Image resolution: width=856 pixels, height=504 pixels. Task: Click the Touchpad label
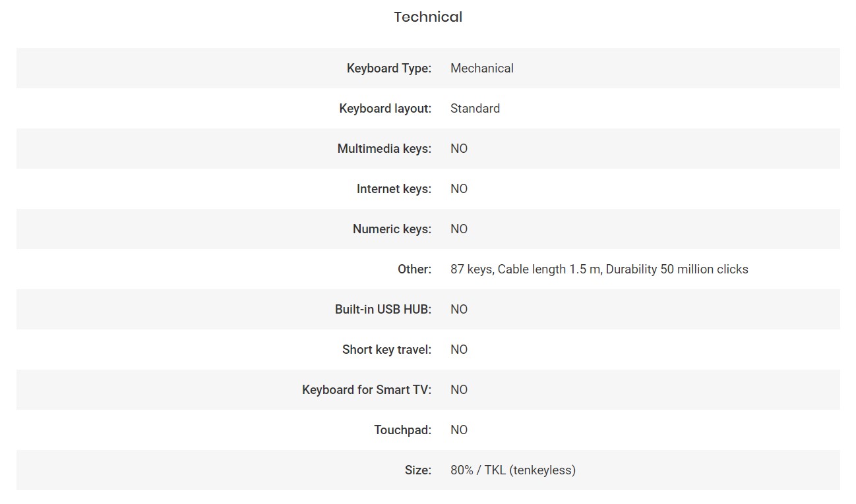pos(402,430)
